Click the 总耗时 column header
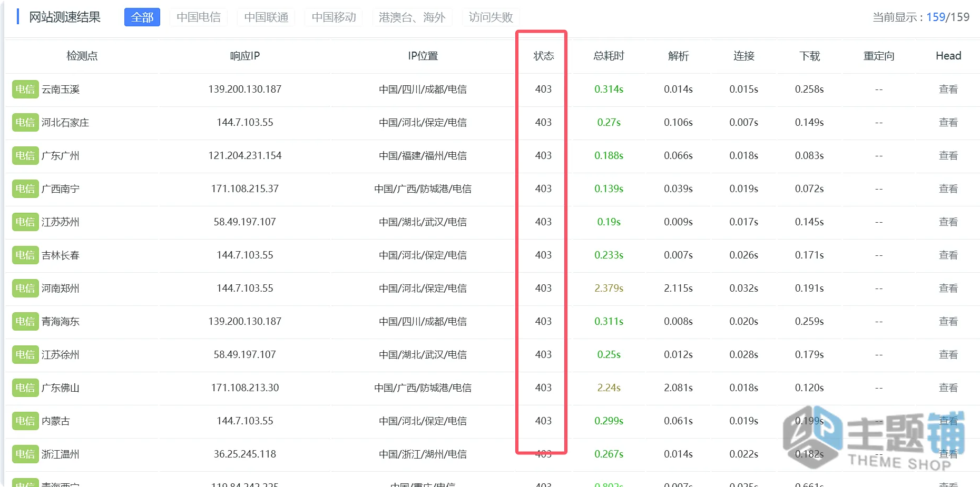 point(609,56)
